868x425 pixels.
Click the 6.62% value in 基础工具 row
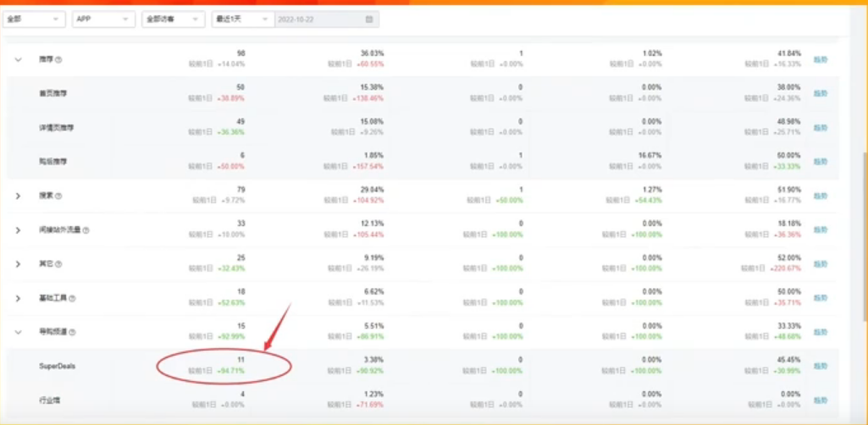click(373, 291)
